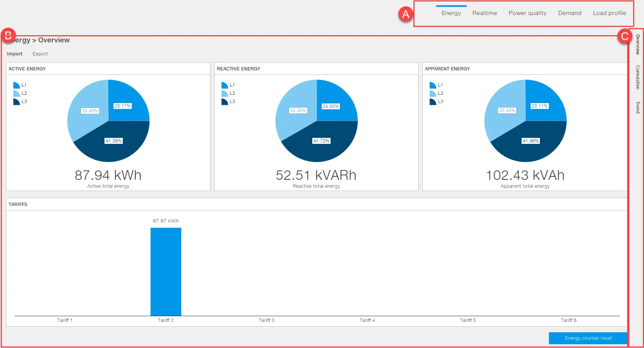Open the Realtime tab
644x348 pixels.
[484, 13]
